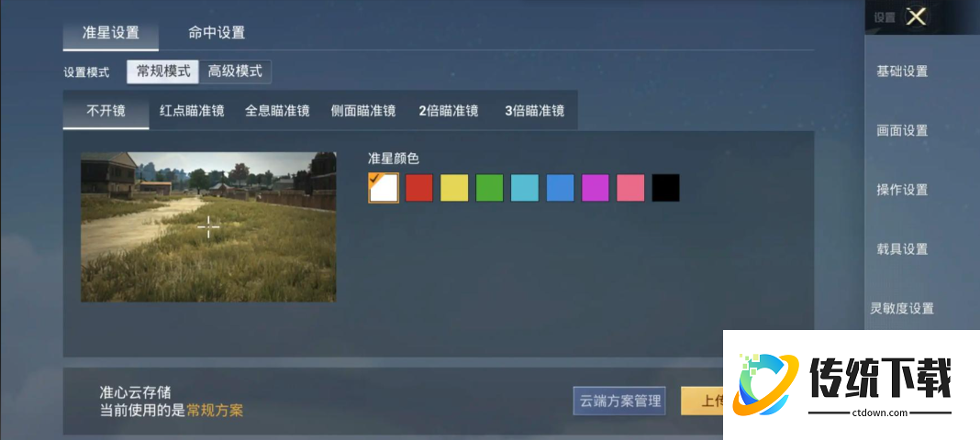
Task: Choose the 全息瞄准镜 scope tab
Action: pos(277,111)
